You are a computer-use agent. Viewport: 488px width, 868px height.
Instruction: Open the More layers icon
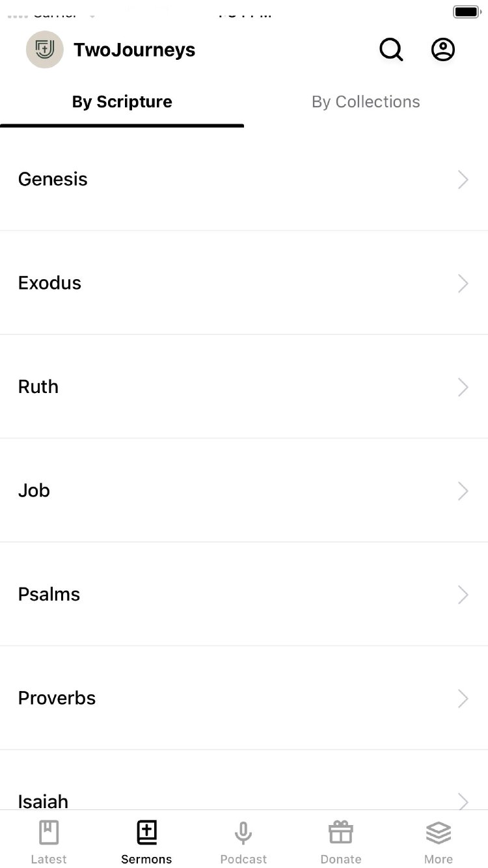point(439,833)
